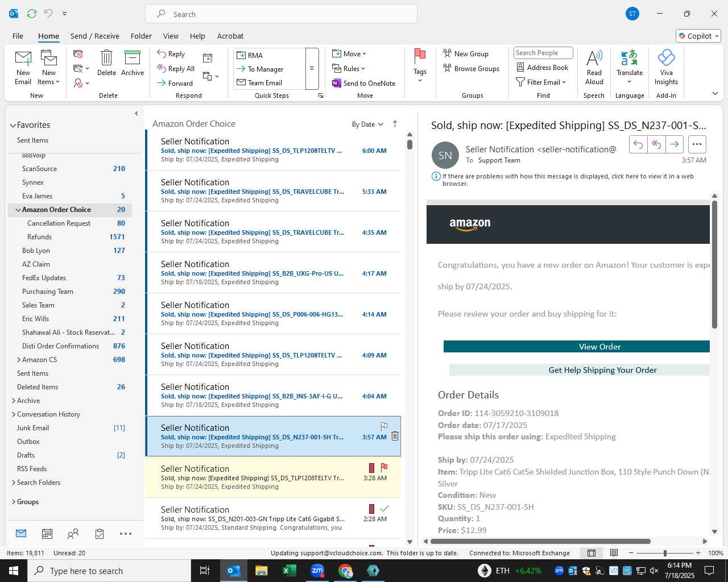Click Send/Receive All Folders quick access icon
Screen dimensions: 728x582
point(32,14)
